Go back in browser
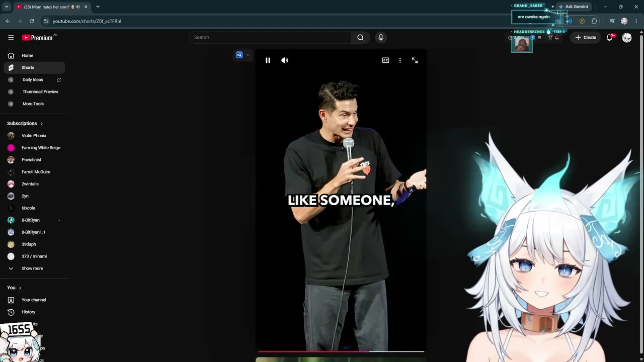The height and width of the screenshot is (362, 644). 8,21
